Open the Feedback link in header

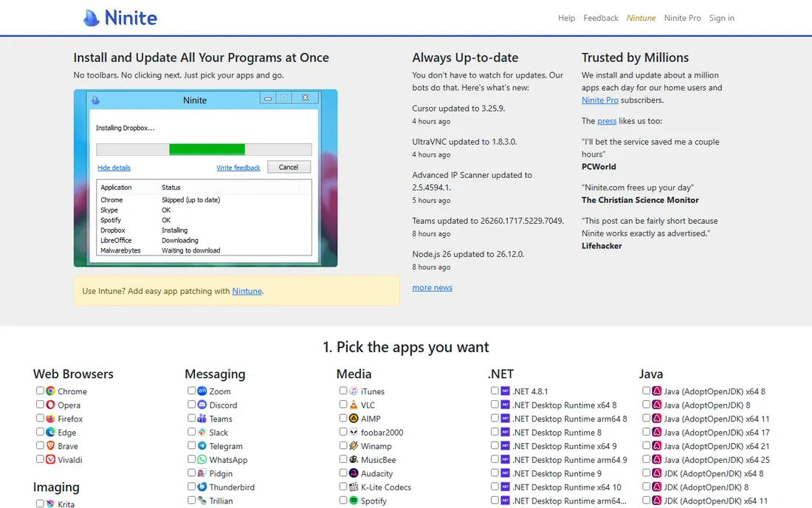pos(601,18)
